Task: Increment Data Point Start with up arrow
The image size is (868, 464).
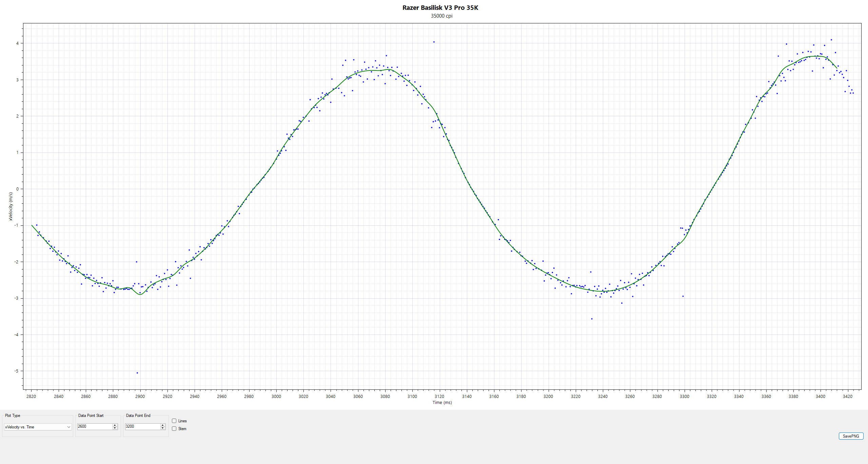Action: tap(115, 425)
